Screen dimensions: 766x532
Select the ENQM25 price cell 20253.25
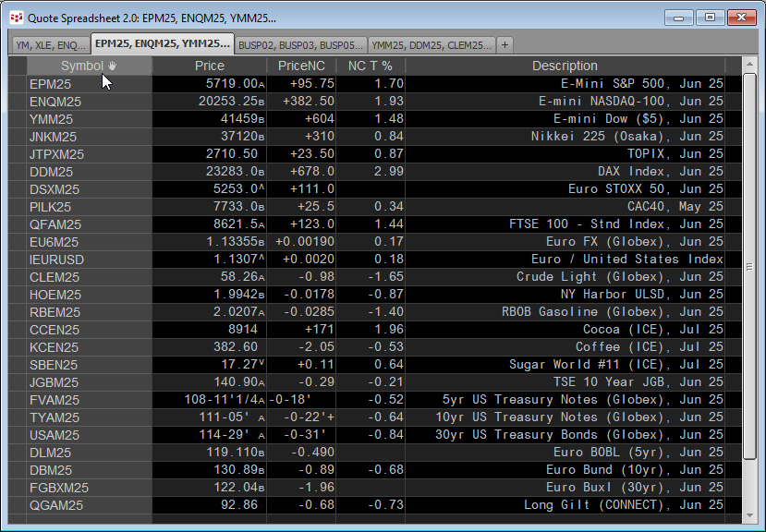[210, 102]
